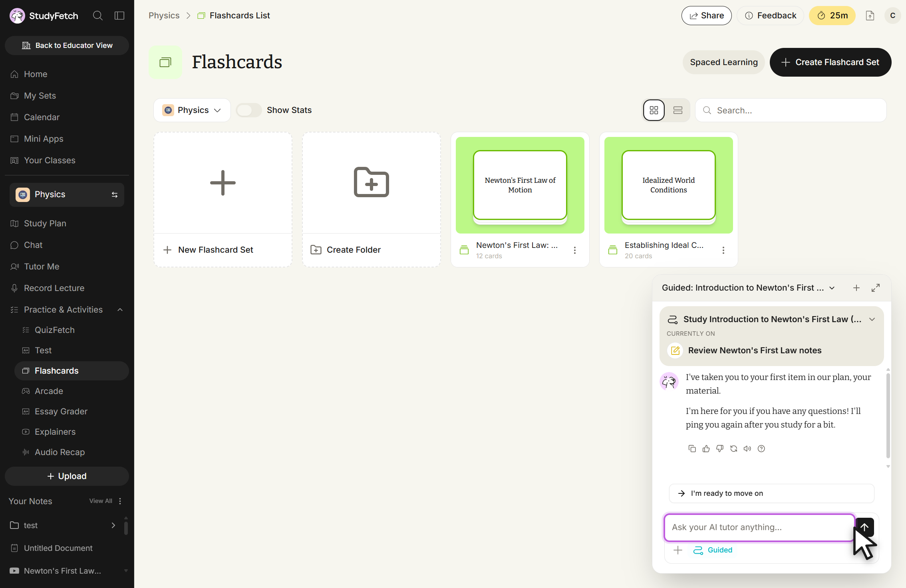906x588 pixels.
Task: Open Your Notes options menu
Action: click(x=120, y=501)
